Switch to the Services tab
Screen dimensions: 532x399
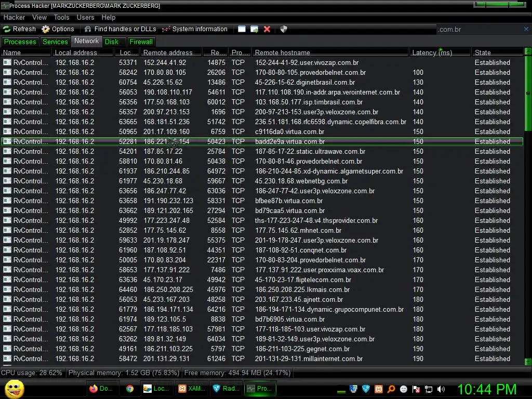coord(55,42)
